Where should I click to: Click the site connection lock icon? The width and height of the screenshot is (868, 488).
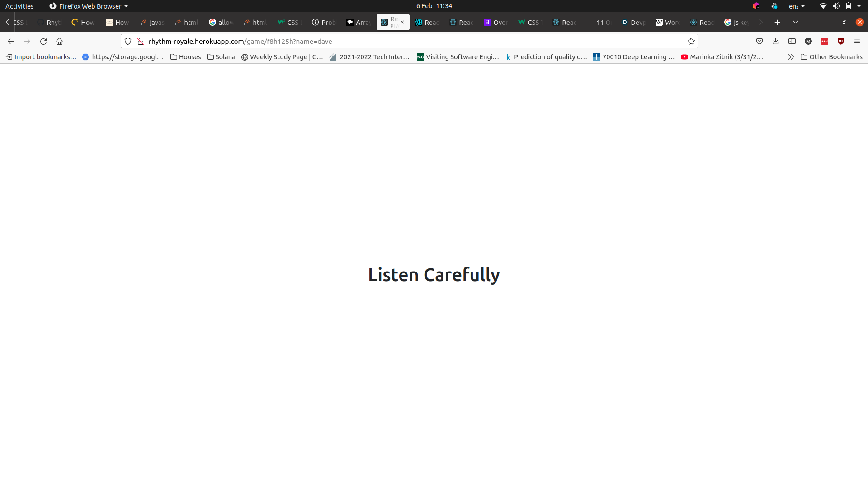(141, 41)
